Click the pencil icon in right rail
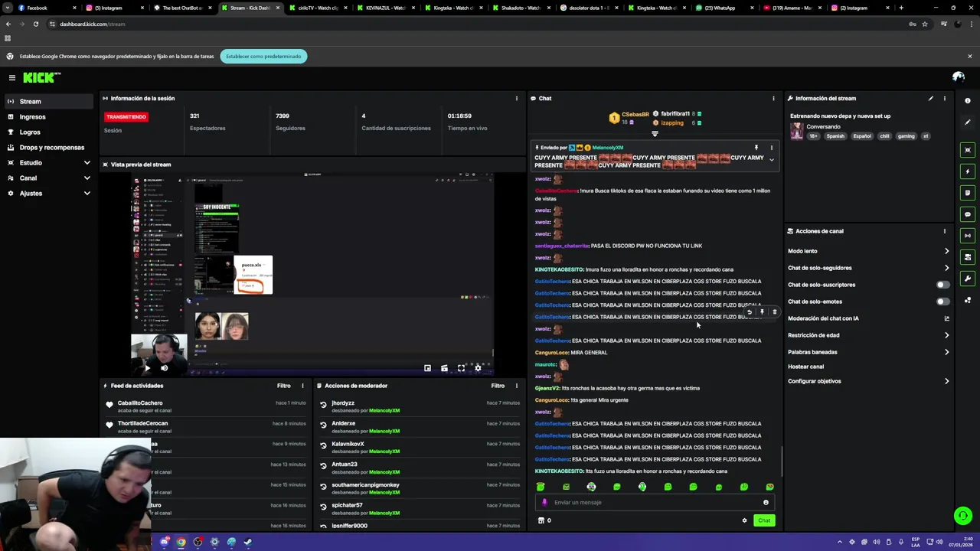The height and width of the screenshot is (551, 980). [968, 122]
